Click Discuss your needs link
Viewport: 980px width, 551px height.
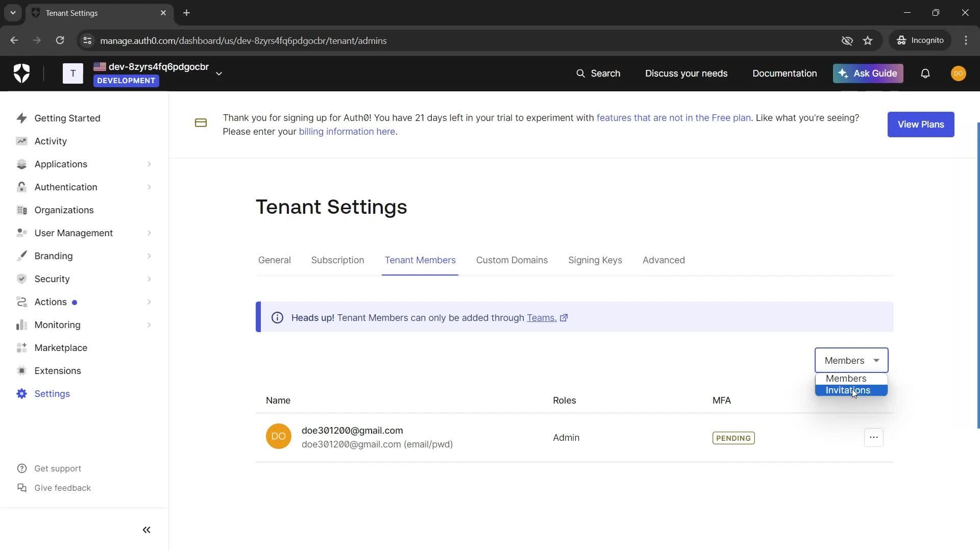(686, 73)
